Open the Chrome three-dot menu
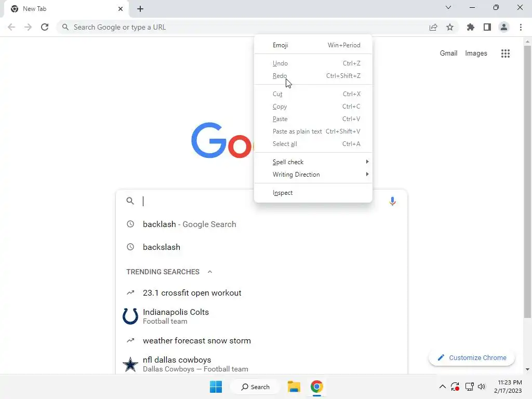This screenshot has height=399, width=532. (521, 27)
